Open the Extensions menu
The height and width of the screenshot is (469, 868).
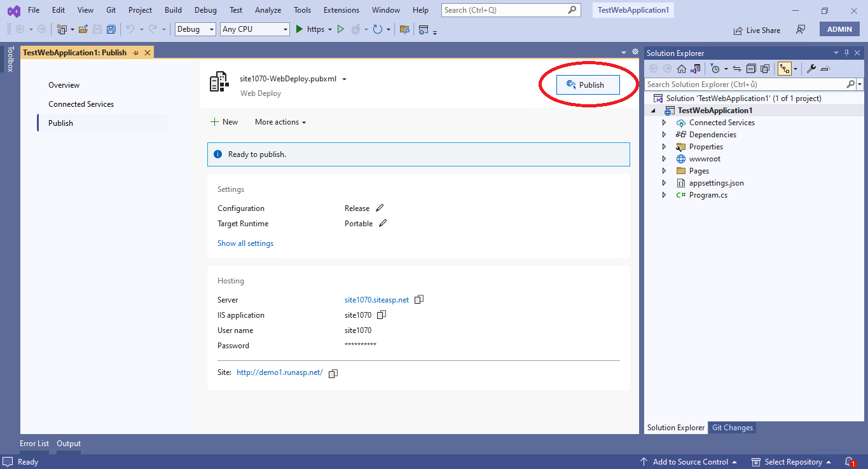(341, 10)
